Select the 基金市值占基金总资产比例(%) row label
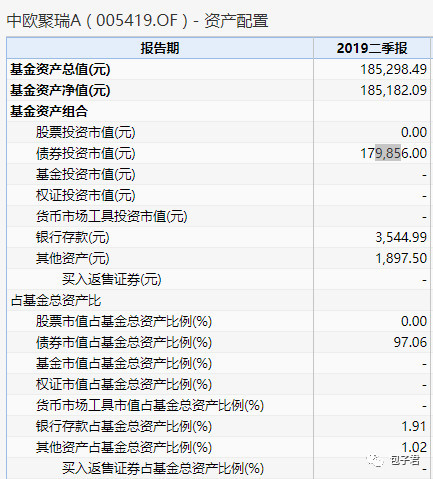The height and width of the screenshot is (479, 433). coord(124,363)
